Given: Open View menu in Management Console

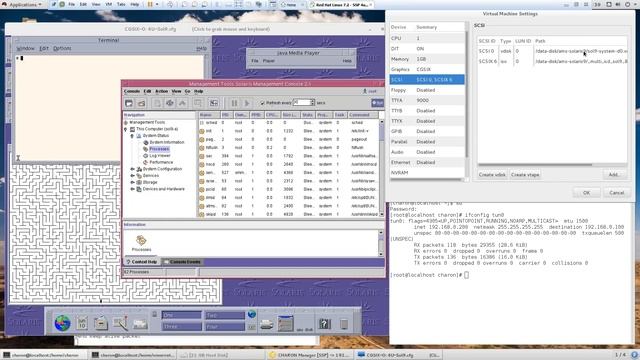Looking at the screenshot, I should (176, 91).
